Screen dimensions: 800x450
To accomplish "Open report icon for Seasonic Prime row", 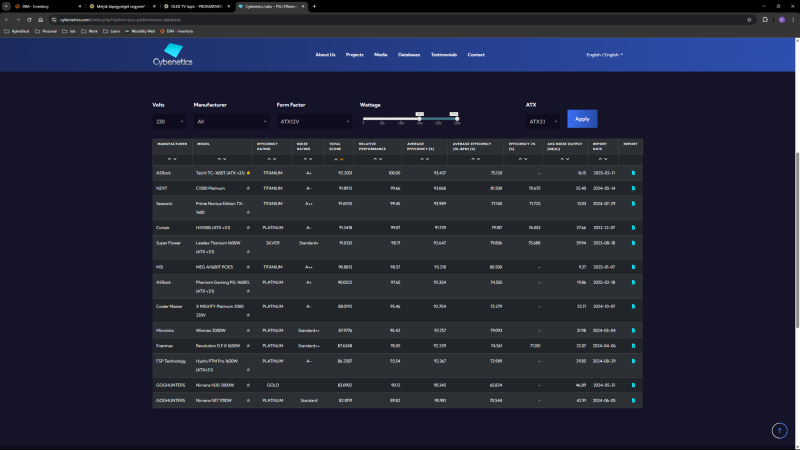I will point(633,204).
